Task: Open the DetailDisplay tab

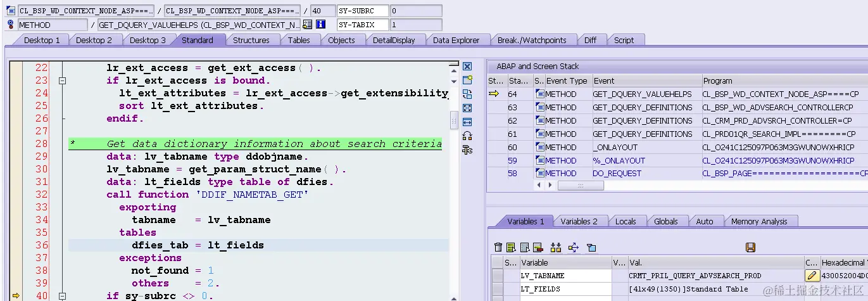Action: click(x=394, y=40)
